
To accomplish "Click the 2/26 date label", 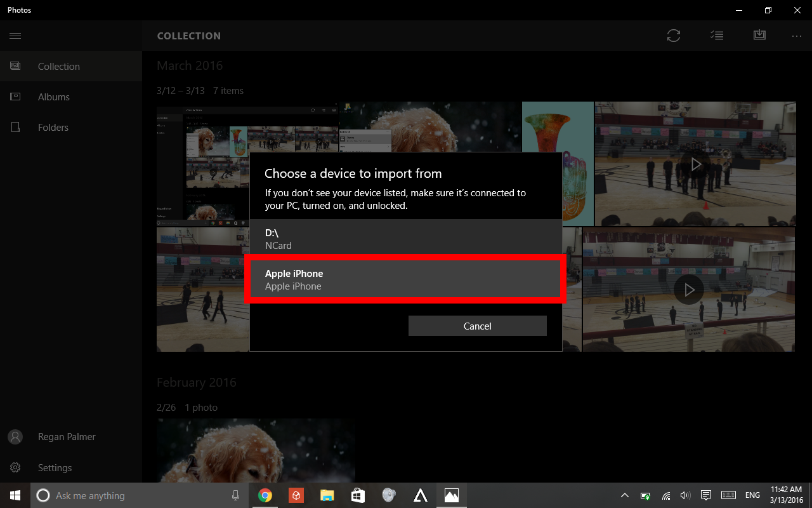I will pyautogui.click(x=166, y=408).
